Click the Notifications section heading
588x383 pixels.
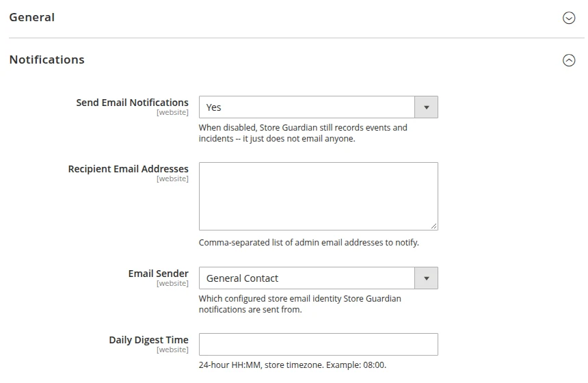tap(47, 60)
